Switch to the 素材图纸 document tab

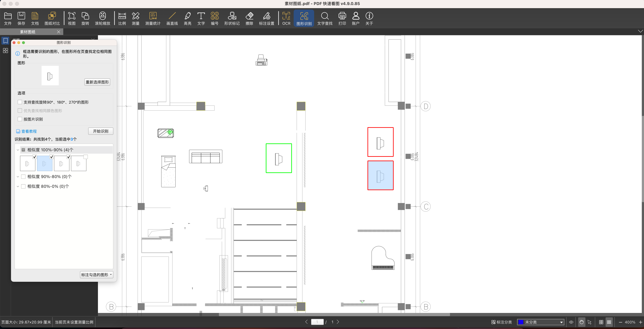click(28, 32)
